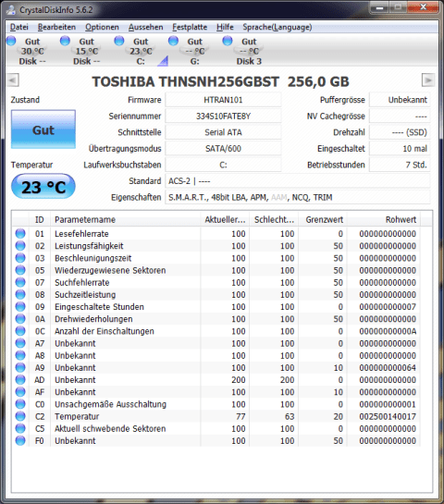Open the Hilfe menu

point(225,27)
